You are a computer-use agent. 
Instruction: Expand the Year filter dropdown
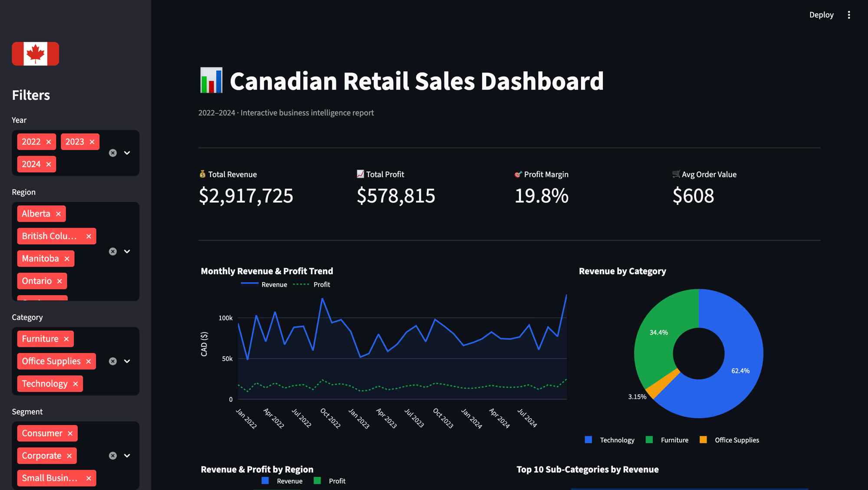pos(127,153)
